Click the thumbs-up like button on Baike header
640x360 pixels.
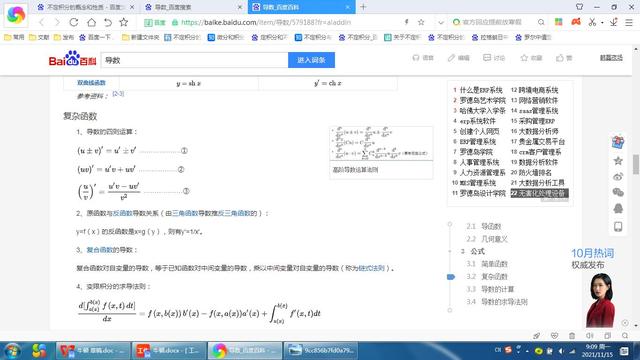coord(564,58)
